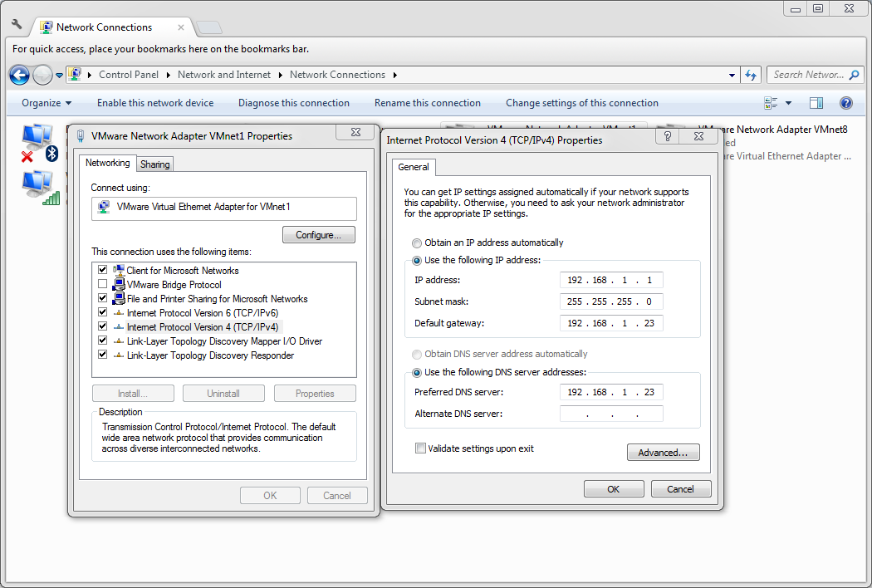Uncheck Link-Layer Topology Discovery Mapper checkbox
This screenshot has height=588, width=872.
click(102, 341)
